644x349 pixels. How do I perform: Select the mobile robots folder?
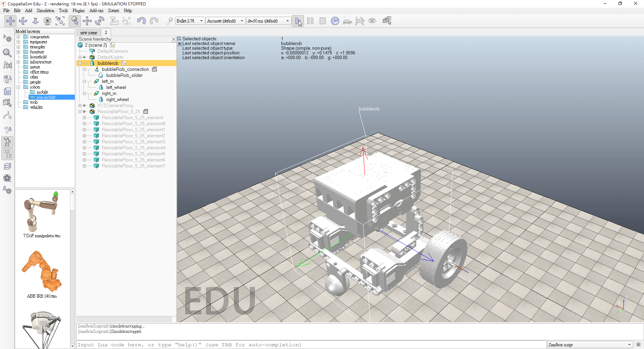(x=42, y=92)
